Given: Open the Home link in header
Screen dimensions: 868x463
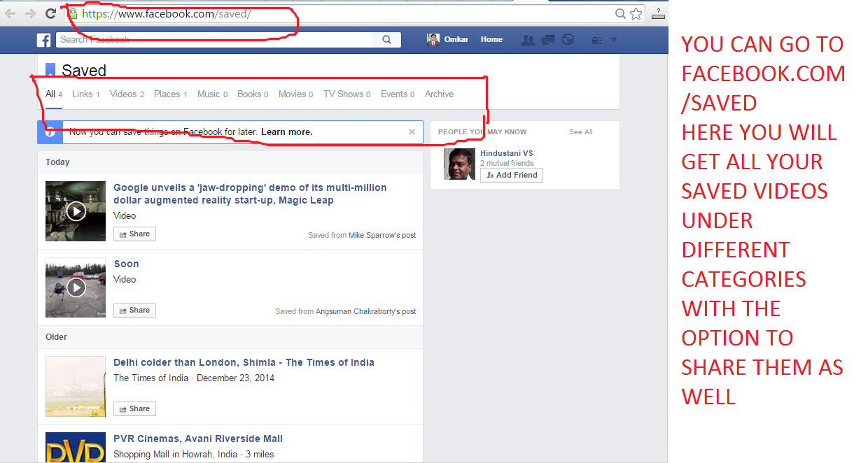Looking at the screenshot, I should (x=491, y=40).
